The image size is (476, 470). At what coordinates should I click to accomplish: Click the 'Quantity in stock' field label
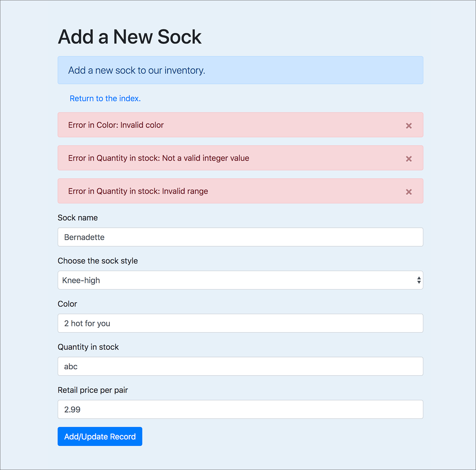point(88,347)
